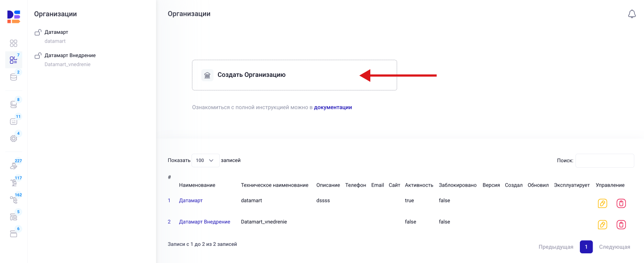Edit the Датамарт Внедрение row
Viewport: 644px width, 263px height.
[x=602, y=225]
